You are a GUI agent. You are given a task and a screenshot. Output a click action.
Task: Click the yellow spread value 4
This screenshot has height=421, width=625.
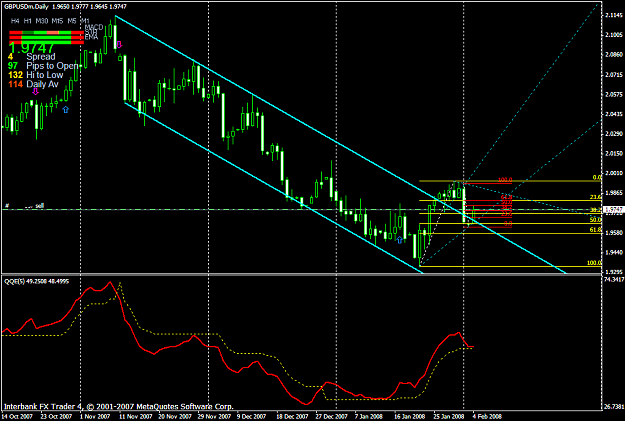[11, 57]
